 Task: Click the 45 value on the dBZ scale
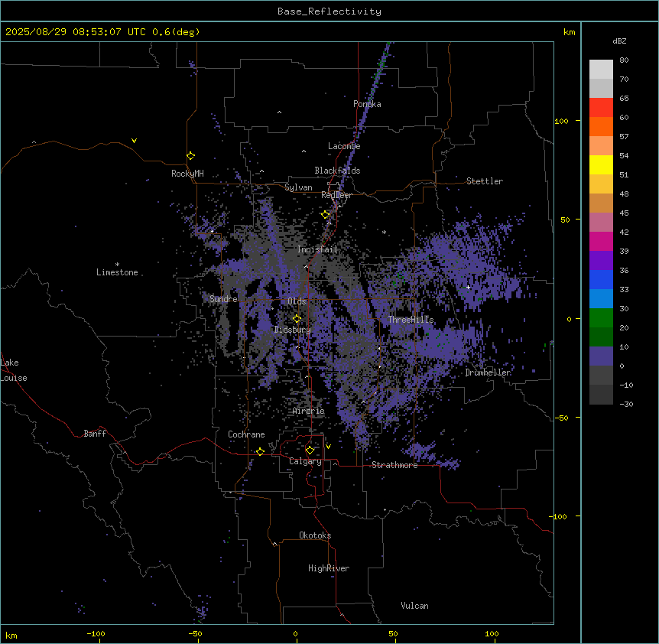[624, 213]
